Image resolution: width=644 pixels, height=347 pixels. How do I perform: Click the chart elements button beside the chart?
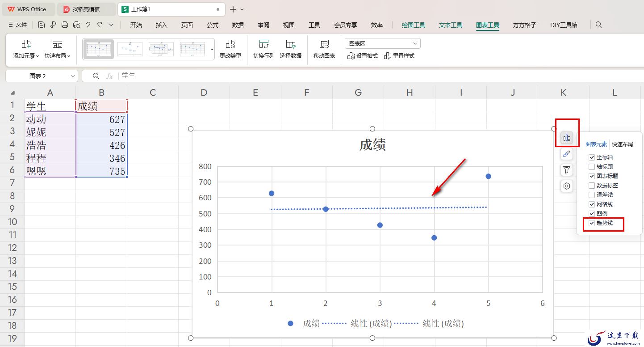point(567,138)
